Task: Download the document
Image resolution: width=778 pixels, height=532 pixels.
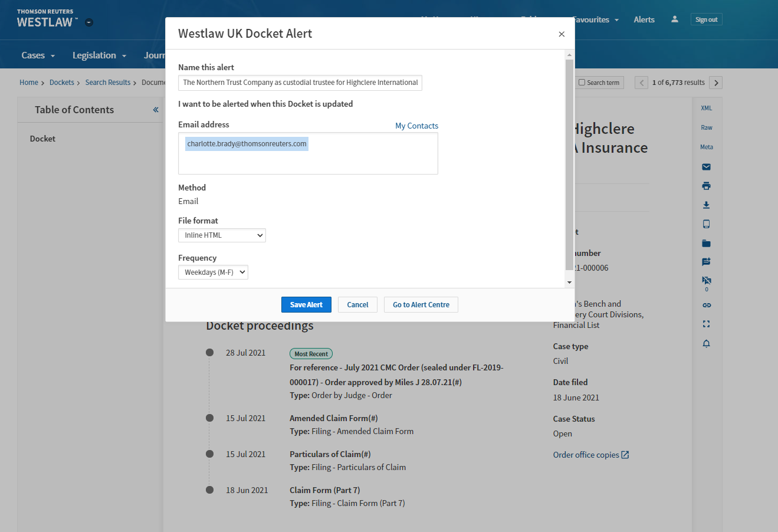Action: click(x=707, y=205)
